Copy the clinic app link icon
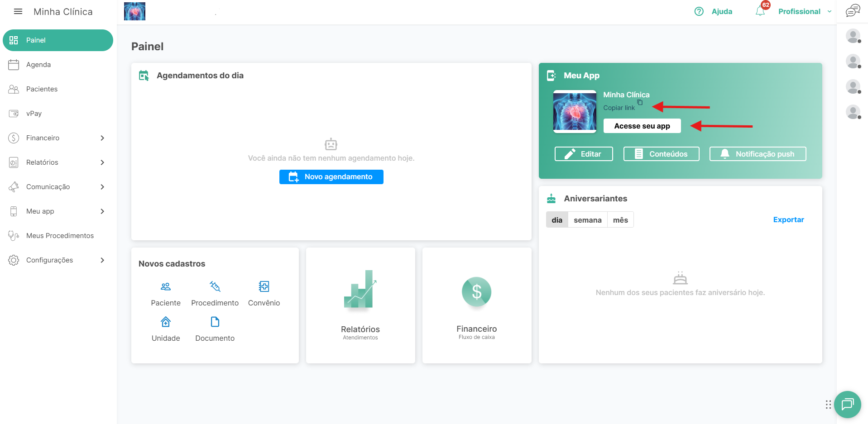The height and width of the screenshot is (424, 868). [x=640, y=103]
